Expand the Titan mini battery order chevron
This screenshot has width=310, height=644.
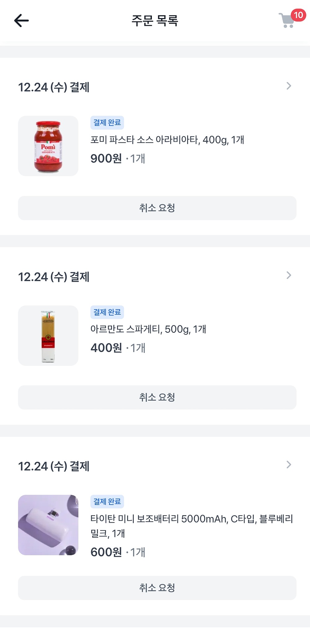coord(289,465)
